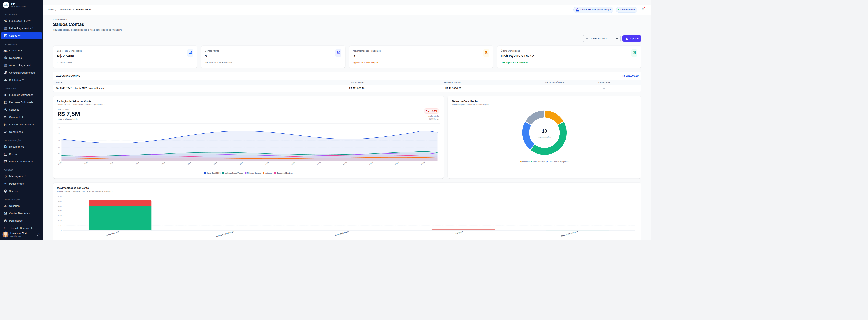Toggle Conc. transação legend entry
The height and width of the screenshot is (320, 868).
tap(538, 162)
